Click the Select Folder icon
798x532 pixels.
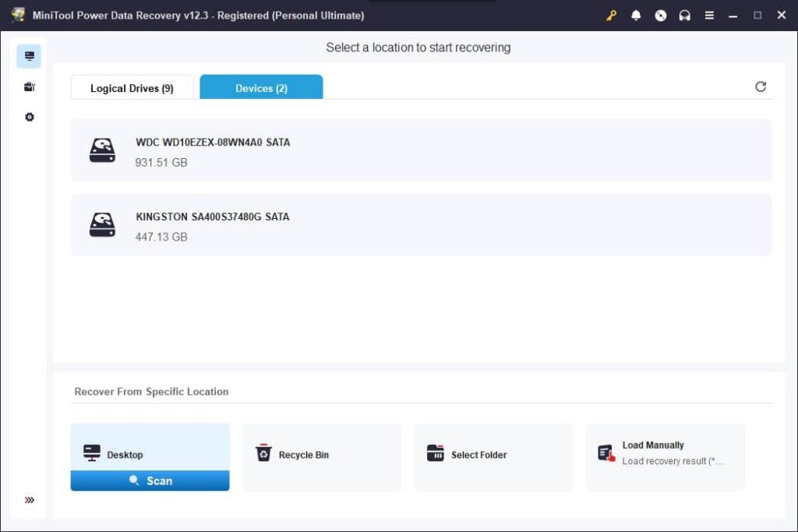point(435,453)
